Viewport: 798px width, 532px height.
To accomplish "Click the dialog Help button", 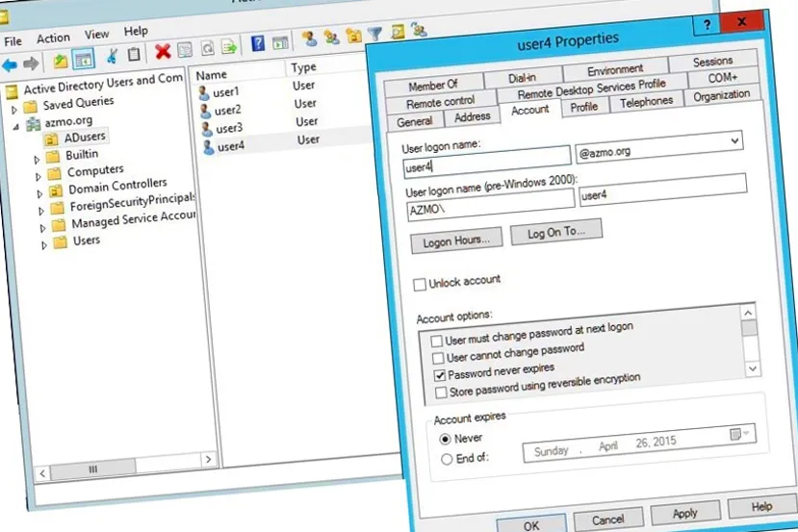I will tap(761, 506).
